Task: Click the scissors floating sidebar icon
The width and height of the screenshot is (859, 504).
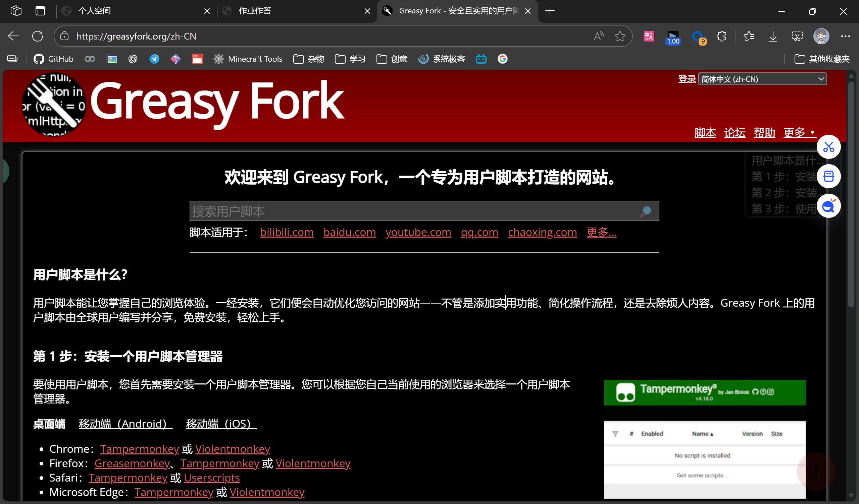Action: (828, 147)
